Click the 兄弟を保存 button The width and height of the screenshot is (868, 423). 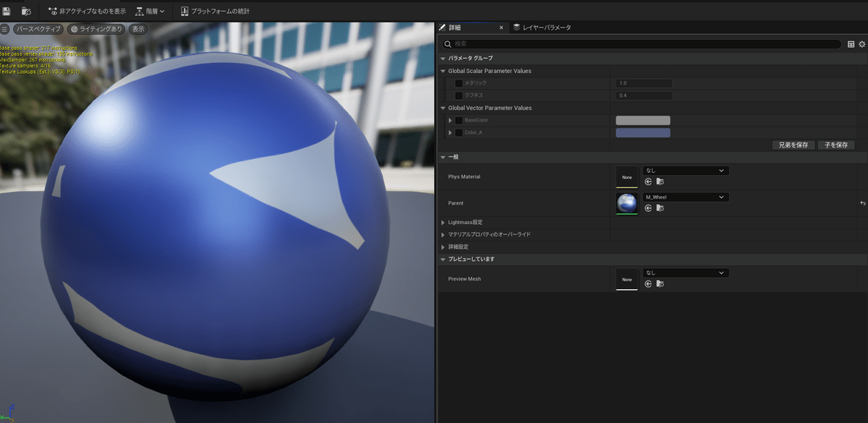pyautogui.click(x=793, y=145)
